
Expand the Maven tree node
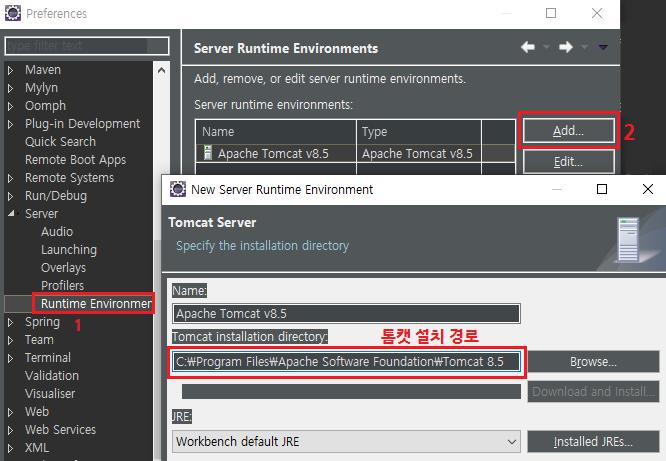point(11,70)
